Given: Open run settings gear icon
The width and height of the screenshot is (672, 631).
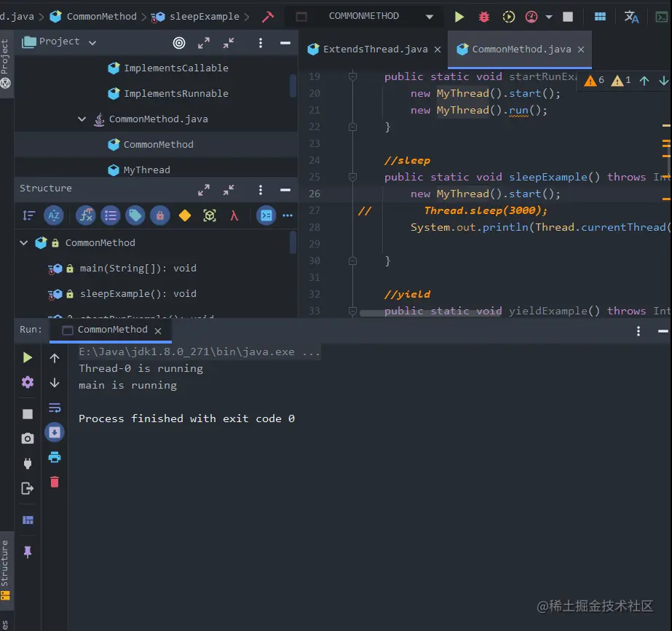Looking at the screenshot, I should coord(28,382).
